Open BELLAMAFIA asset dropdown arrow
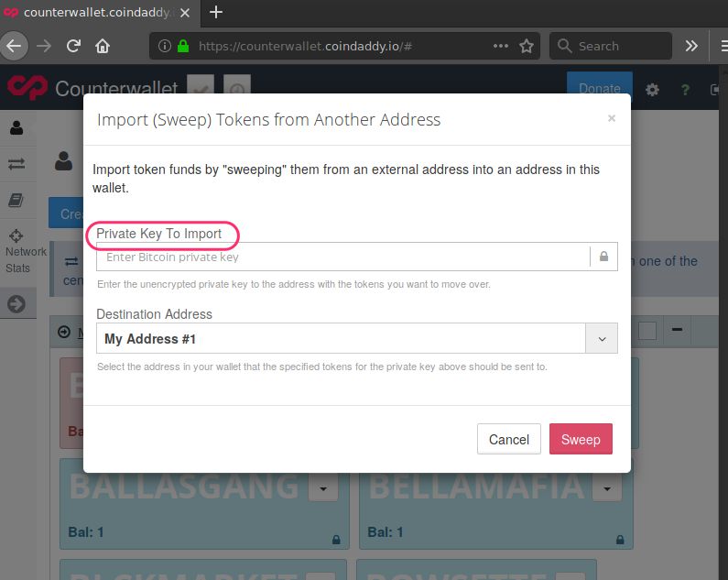This screenshot has height=580, width=728. coord(607,488)
